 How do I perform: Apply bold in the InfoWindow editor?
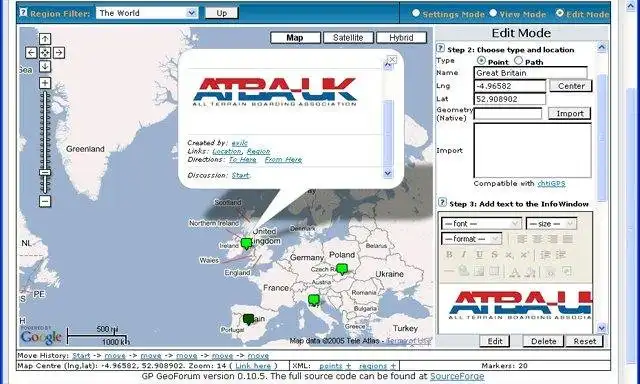(449, 255)
